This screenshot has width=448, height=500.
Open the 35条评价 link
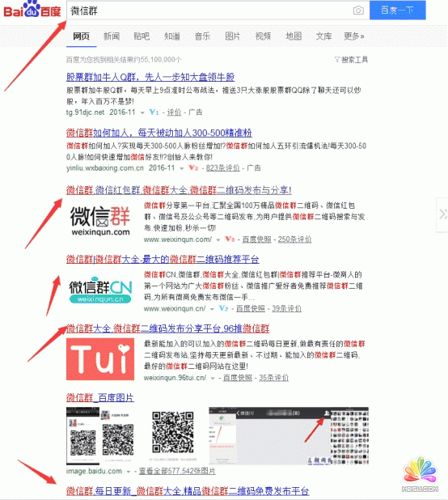pyautogui.click(x=273, y=378)
